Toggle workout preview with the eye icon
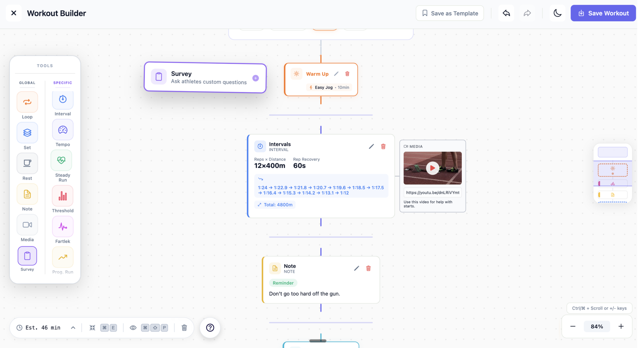This screenshot has height=348, width=644. [133, 327]
